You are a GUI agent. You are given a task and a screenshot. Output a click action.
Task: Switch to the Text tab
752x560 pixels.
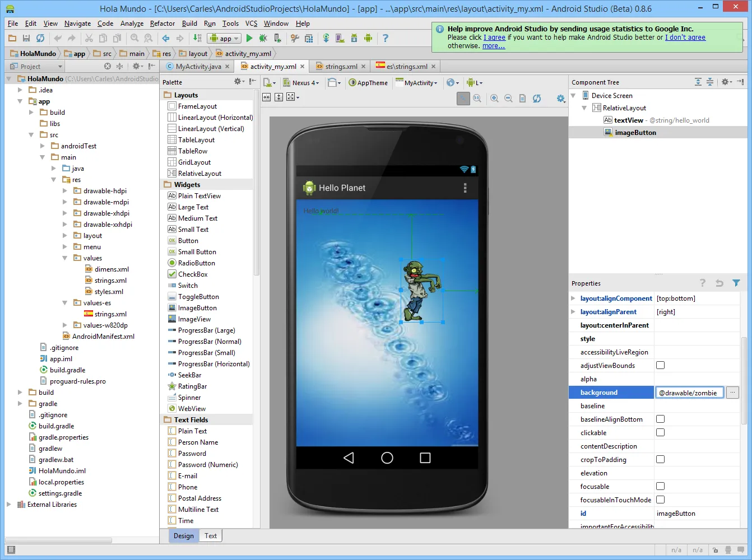pos(211,536)
